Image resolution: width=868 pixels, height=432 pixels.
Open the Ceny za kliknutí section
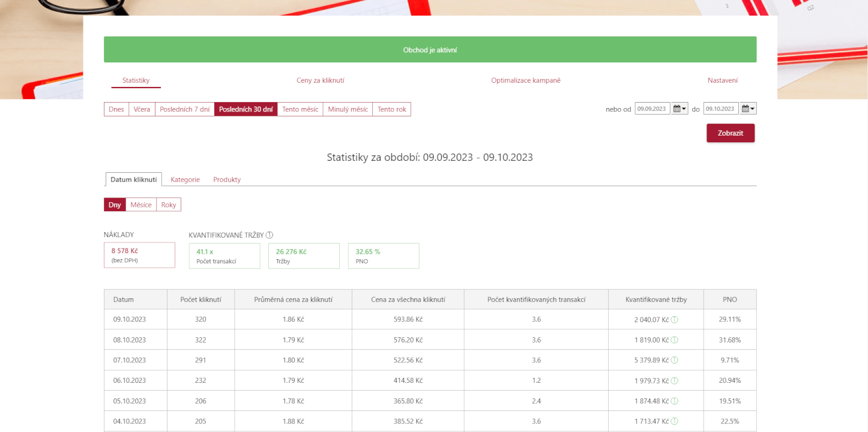click(x=320, y=80)
